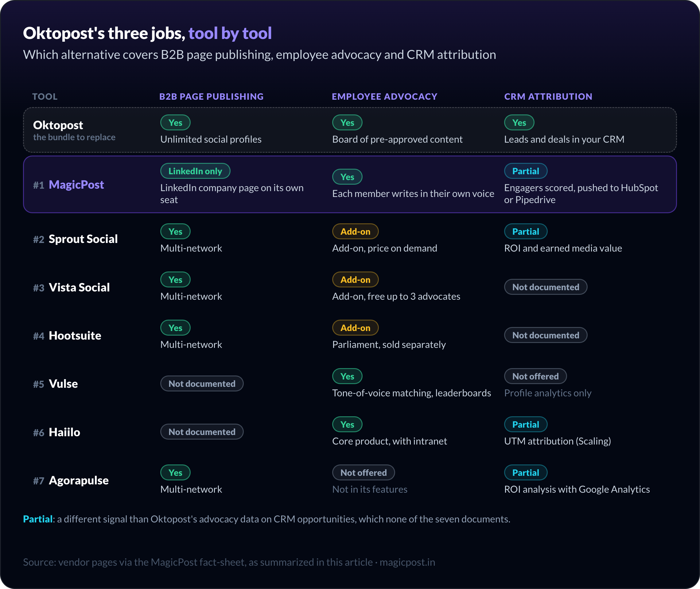Click the source line mentioning magicpost.in

pos(229,562)
